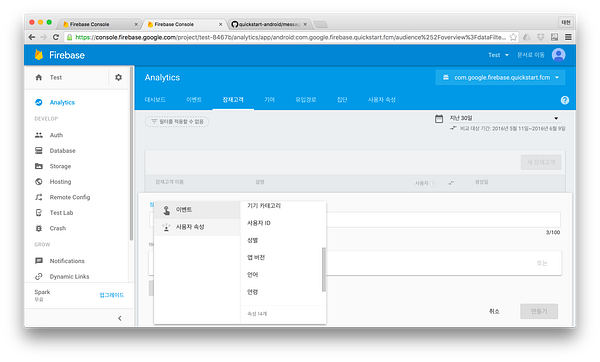Open the Storage folder icon in sidebar
The height and width of the screenshot is (362, 600).
click(39, 166)
